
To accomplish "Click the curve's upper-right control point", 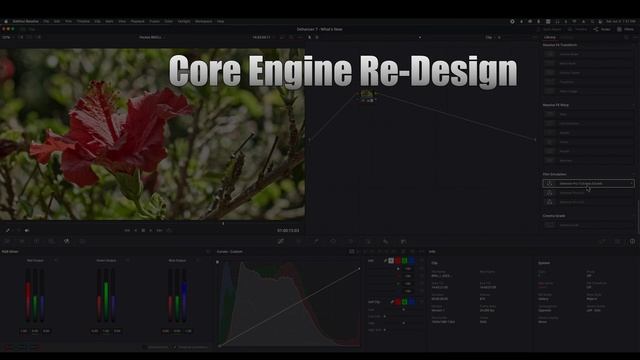I will [360, 269].
